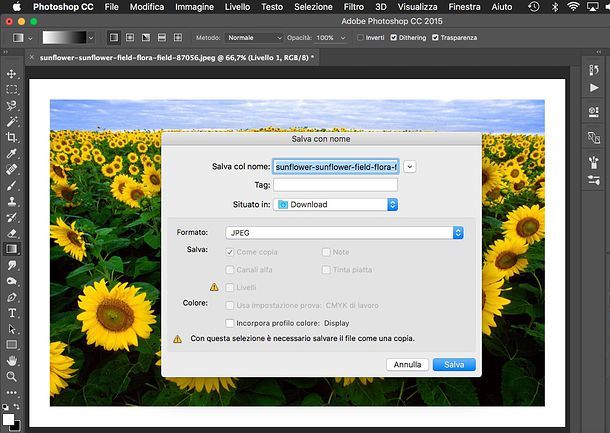
Task: Check Incorpora profilo colore option
Action: pos(230,323)
